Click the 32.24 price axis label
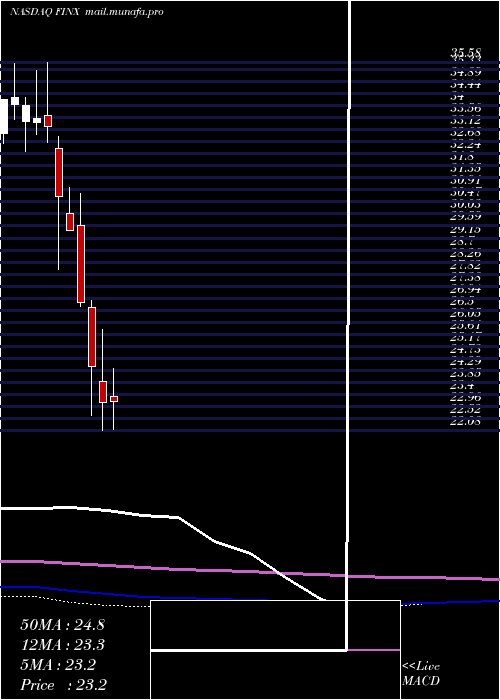500x700 pixels. [465, 144]
